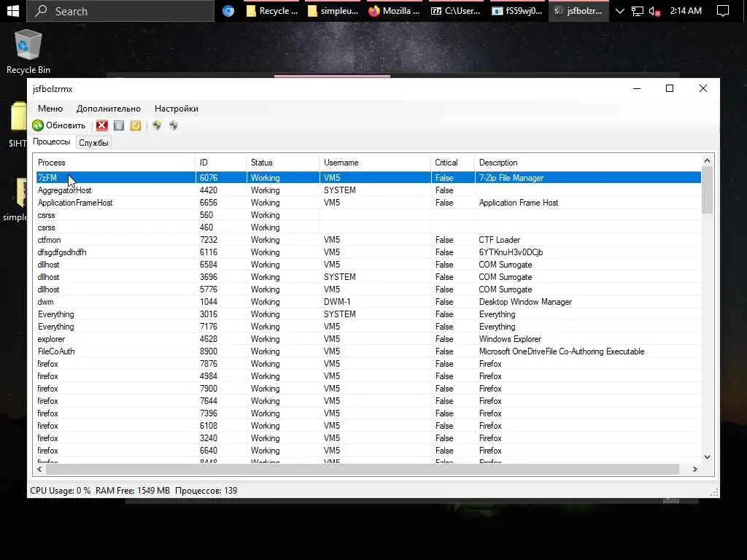Sort by the Process column header
The width and height of the screenshot is (747, 560).
click(x=115, y=163)
